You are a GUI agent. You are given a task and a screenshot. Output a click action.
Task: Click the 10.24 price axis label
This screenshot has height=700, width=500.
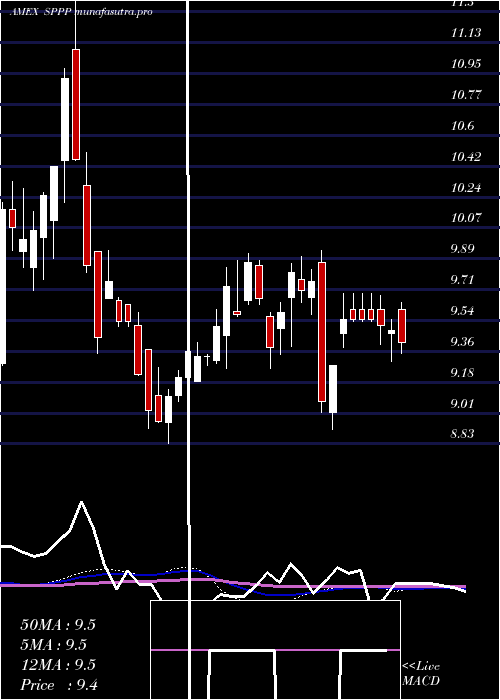click(466, 188)
